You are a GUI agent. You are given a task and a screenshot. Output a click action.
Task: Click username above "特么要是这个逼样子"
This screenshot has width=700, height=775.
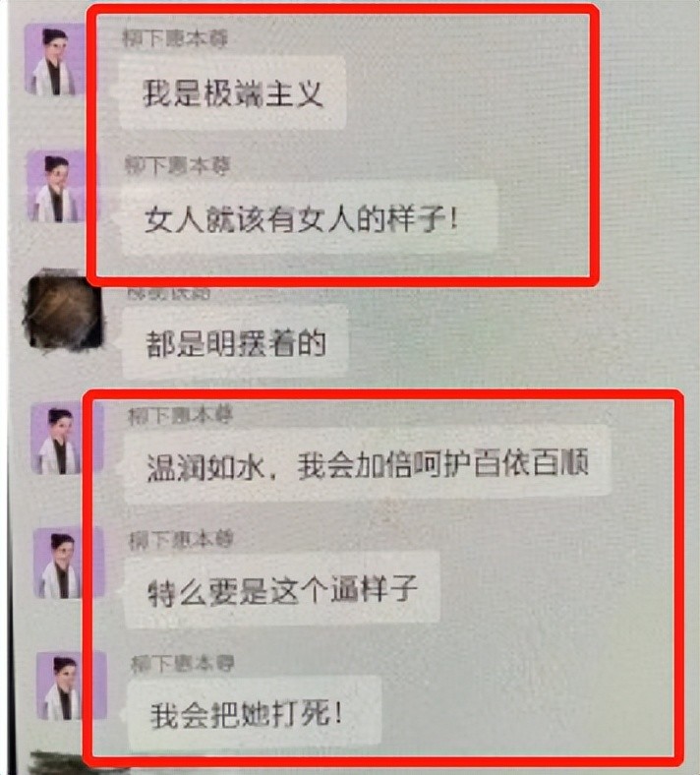[x=181, y=540]
